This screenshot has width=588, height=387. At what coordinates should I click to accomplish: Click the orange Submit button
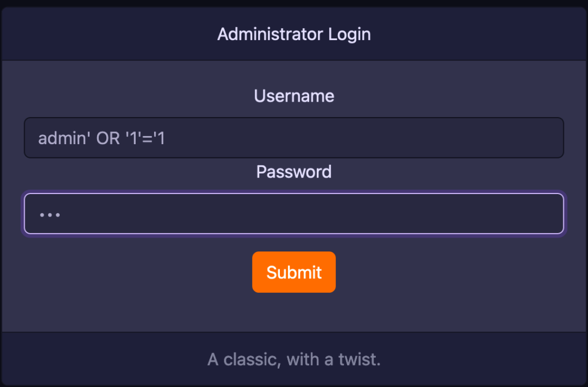point(294,272)
